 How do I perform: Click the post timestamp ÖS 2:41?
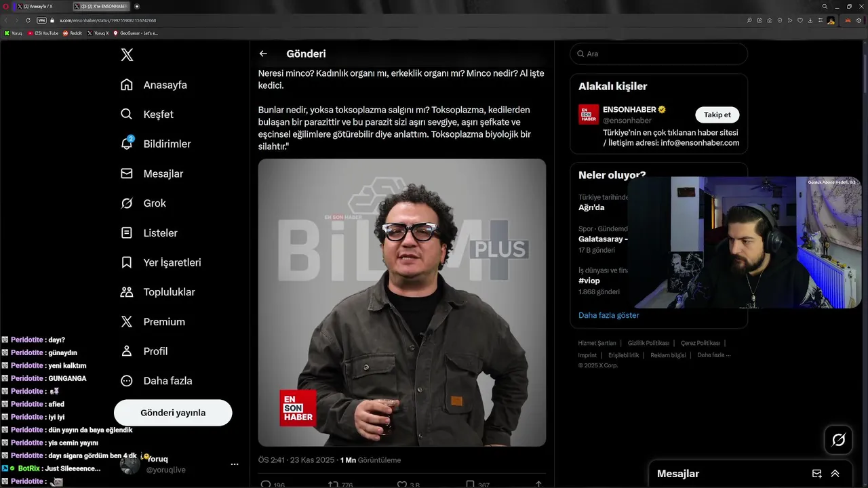tap(296, 460)
